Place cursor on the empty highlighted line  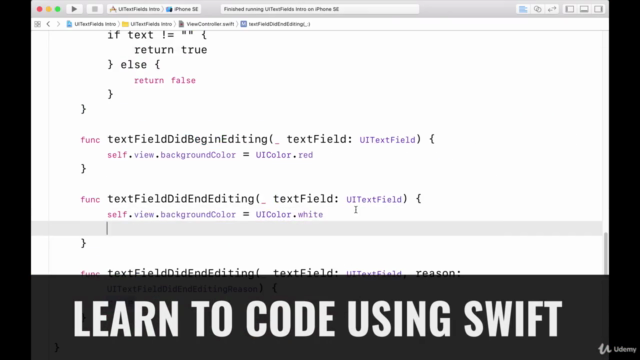pos(316,229)
